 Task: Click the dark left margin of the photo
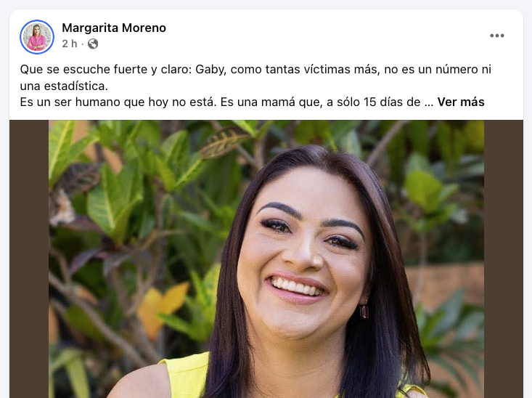point(29,259)
